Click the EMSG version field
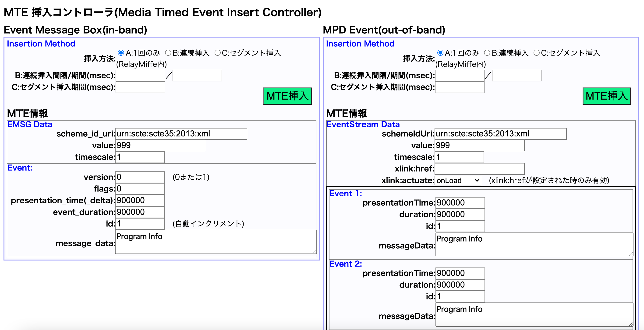 (x=140, y=177)
